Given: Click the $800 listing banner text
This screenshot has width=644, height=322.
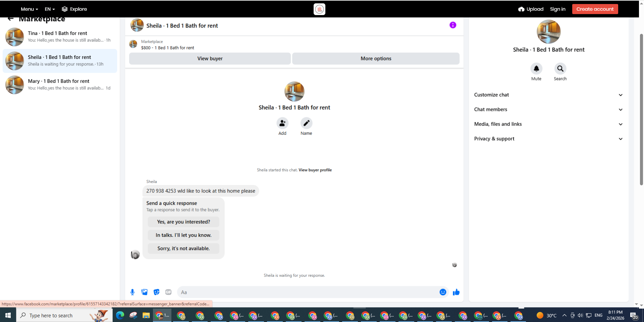Looking at the screenshot, I should 167,48.
